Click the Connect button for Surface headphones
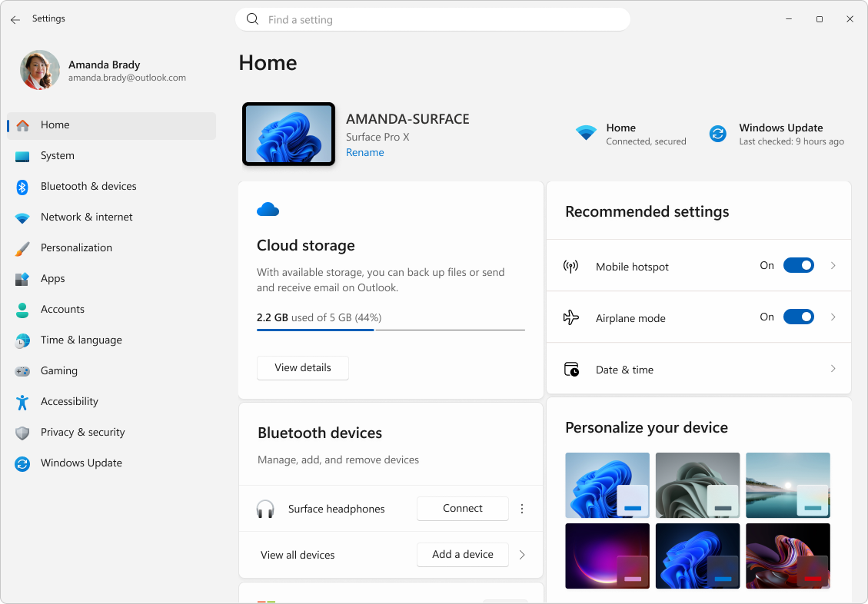Viewport: 868px width, 604px height. pos(462,508)
